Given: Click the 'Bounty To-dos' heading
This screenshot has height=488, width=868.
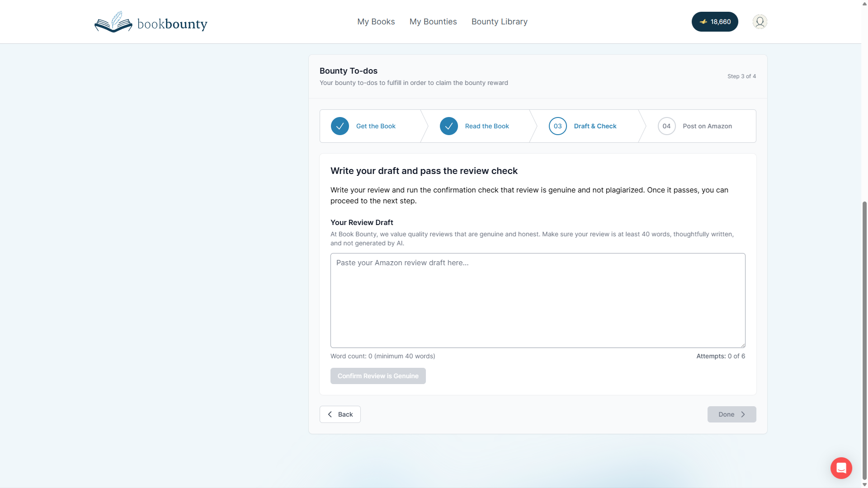Looking at the screenshot, I should 348,71.
